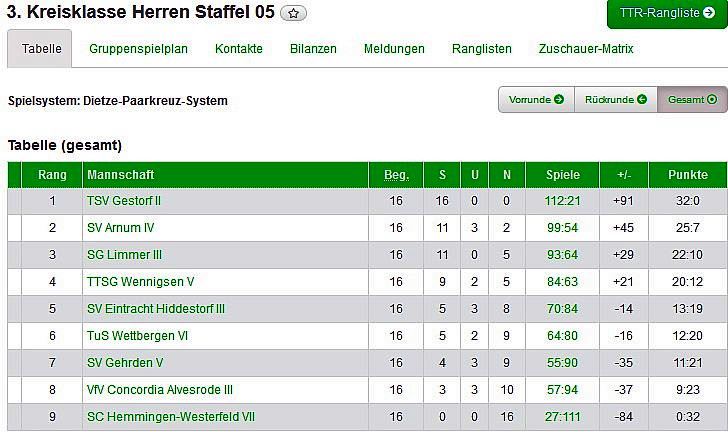The width and height of the screenshot is (728, 432).
Task: Click the SG Limmer III team link
Action: 124,255
